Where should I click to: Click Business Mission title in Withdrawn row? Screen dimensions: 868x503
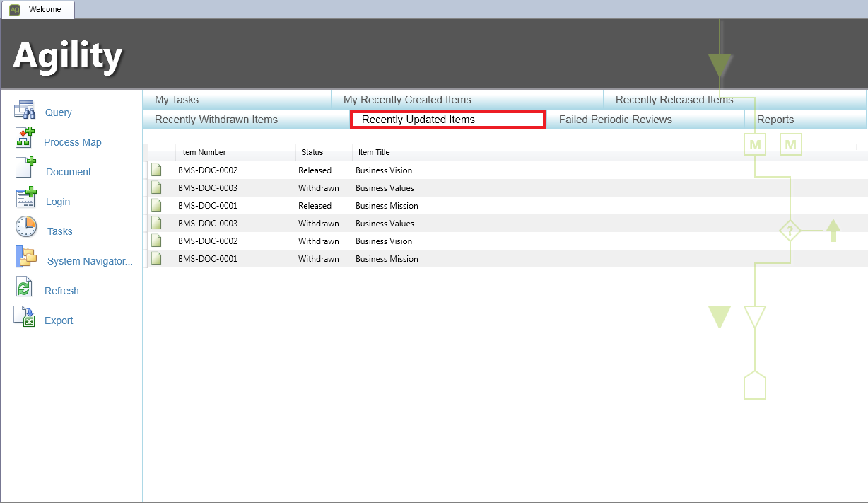(x=387, y=259)
